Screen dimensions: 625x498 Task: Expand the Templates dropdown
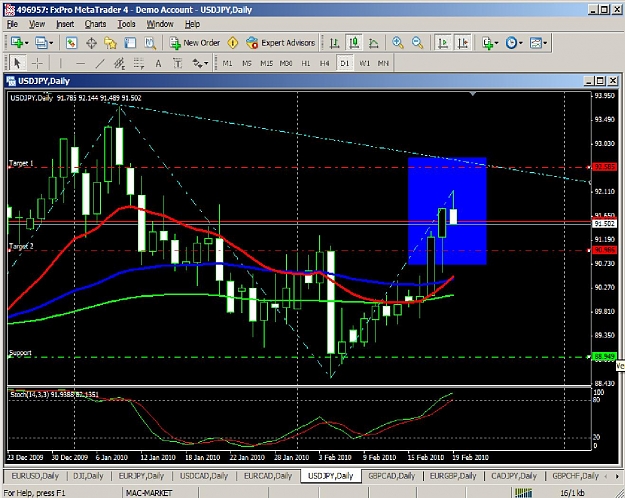(545, 43)
